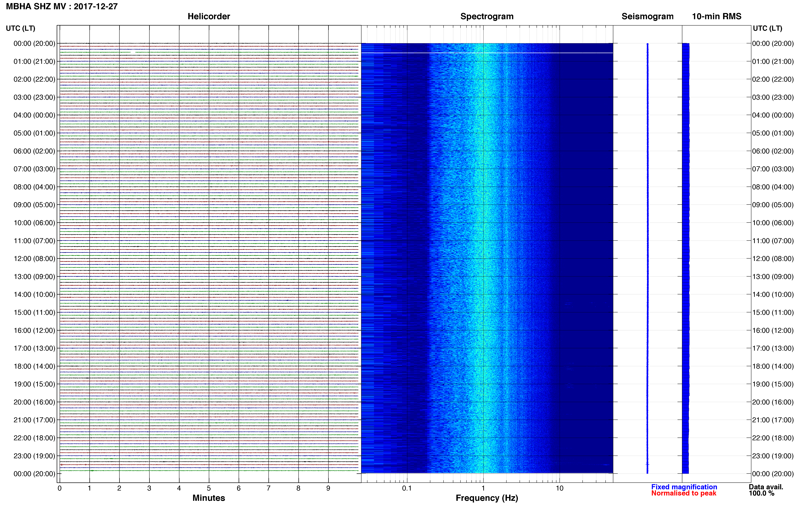The width and height of the screenshot is (812, 508).
Task: Click the '9' tick on the Minutes axis
Action: 328,488
